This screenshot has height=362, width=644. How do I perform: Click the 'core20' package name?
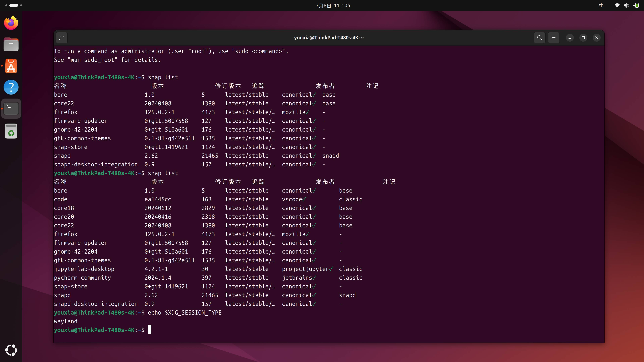click(64, 217)
